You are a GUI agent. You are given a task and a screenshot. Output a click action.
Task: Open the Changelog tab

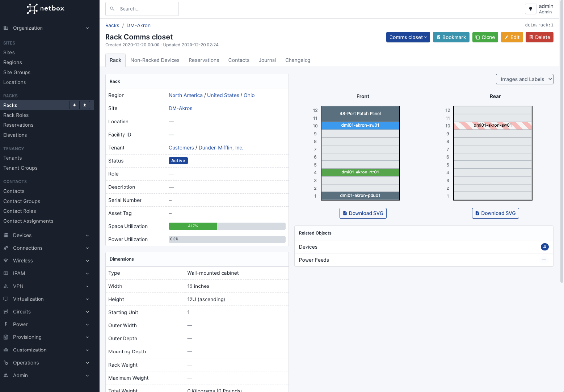(297, 60)
